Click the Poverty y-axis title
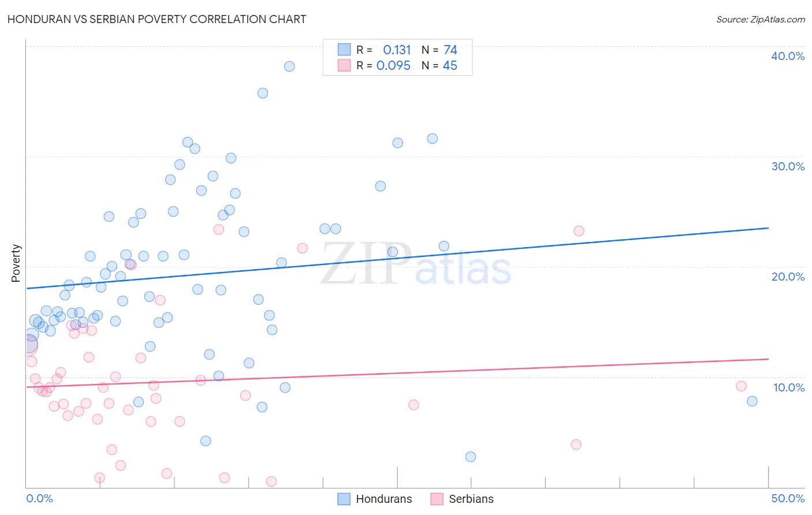The width and height of the screenshot is (812, 515). click(x=16, y=263)
